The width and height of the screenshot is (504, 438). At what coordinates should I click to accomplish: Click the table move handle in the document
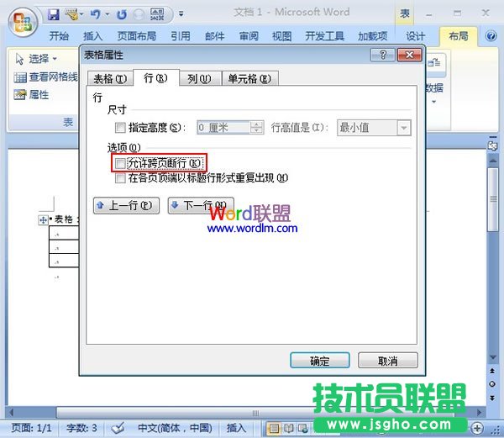point(43,220)
